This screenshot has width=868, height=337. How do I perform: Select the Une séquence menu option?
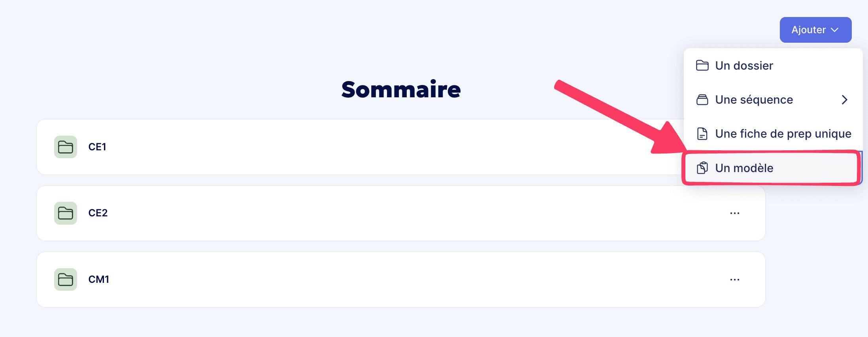[x=753, y=99]
